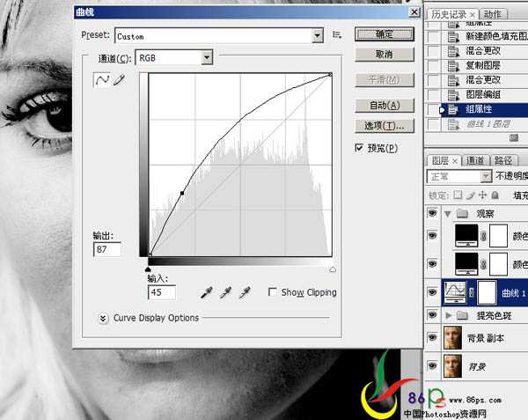Click the link icon on Curves 1 layer
528x420 pixels.
point(472,292)
